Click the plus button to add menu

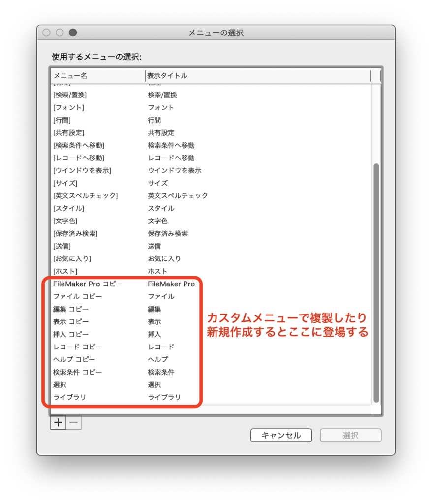(x=58, y=422)
